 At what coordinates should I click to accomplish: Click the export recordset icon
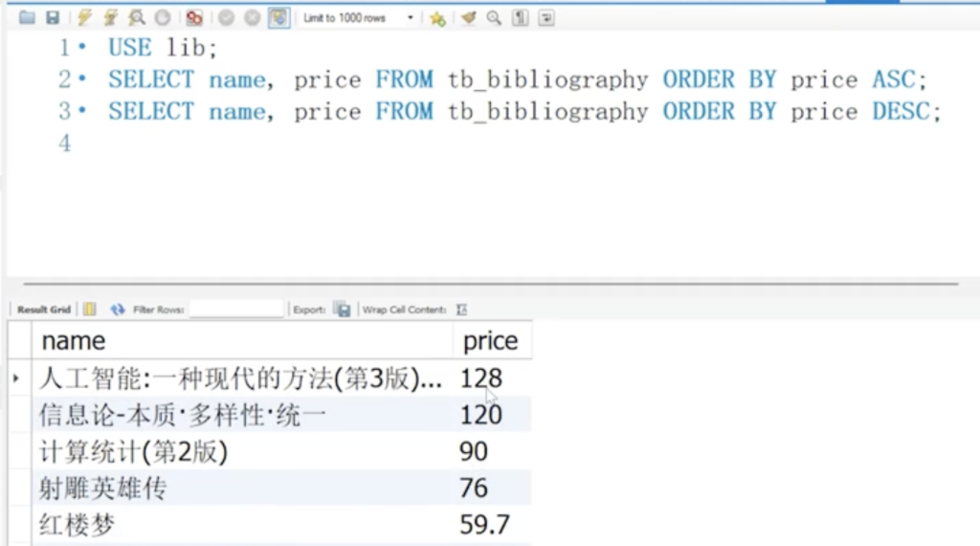(342, 309)
